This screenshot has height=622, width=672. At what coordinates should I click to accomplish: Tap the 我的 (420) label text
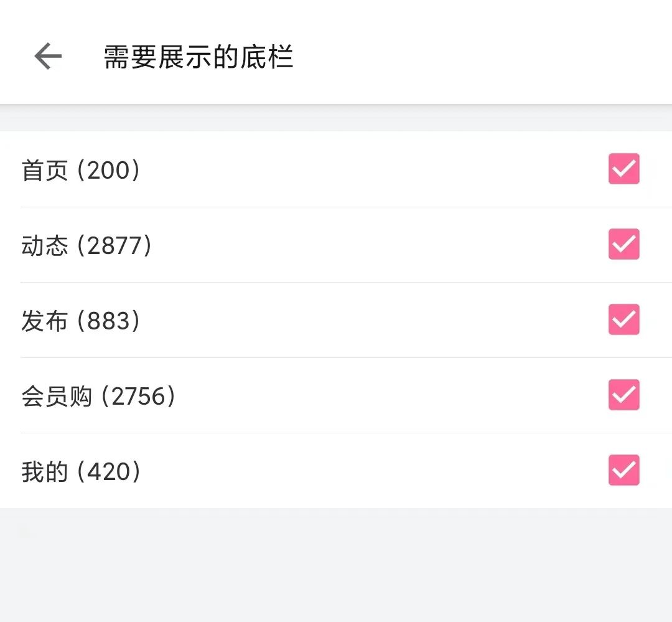click(x=81, y=471)
